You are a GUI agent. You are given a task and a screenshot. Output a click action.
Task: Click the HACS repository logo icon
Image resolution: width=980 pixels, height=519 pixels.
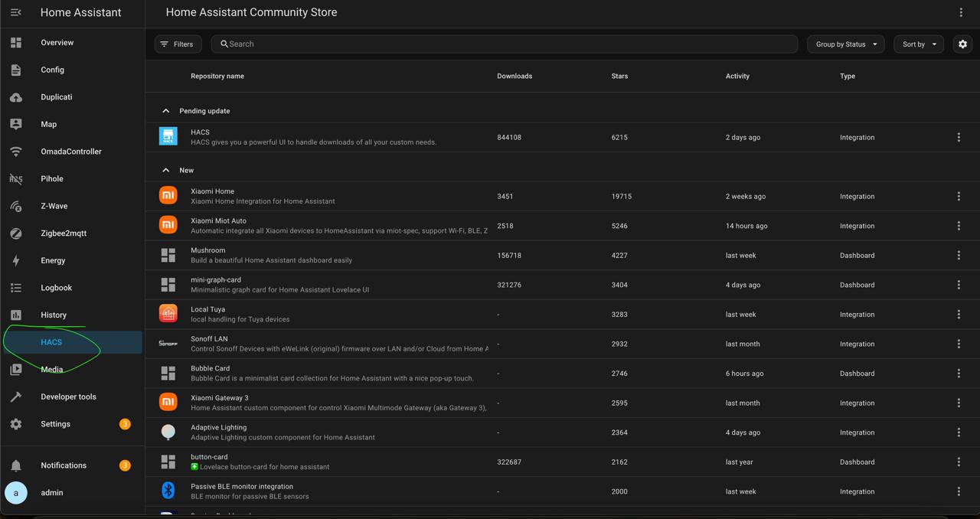pos(168,137)
